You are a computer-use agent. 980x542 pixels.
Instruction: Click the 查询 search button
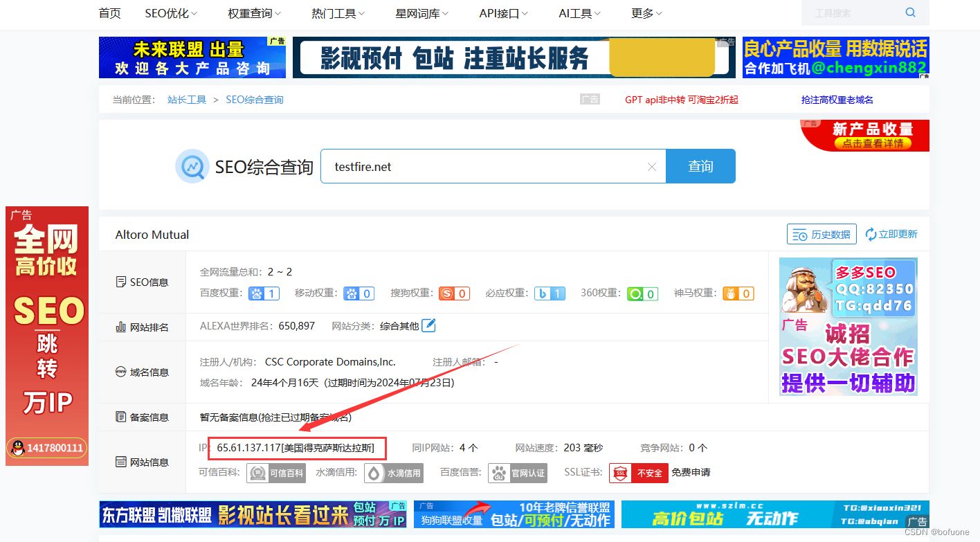(x=700, y=166)
